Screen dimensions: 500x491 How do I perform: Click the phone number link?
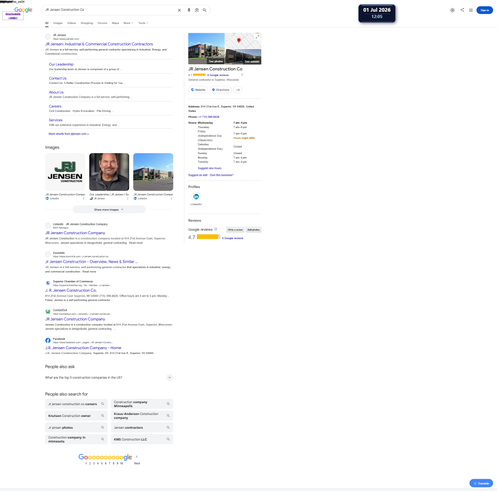tap(209, 117)
